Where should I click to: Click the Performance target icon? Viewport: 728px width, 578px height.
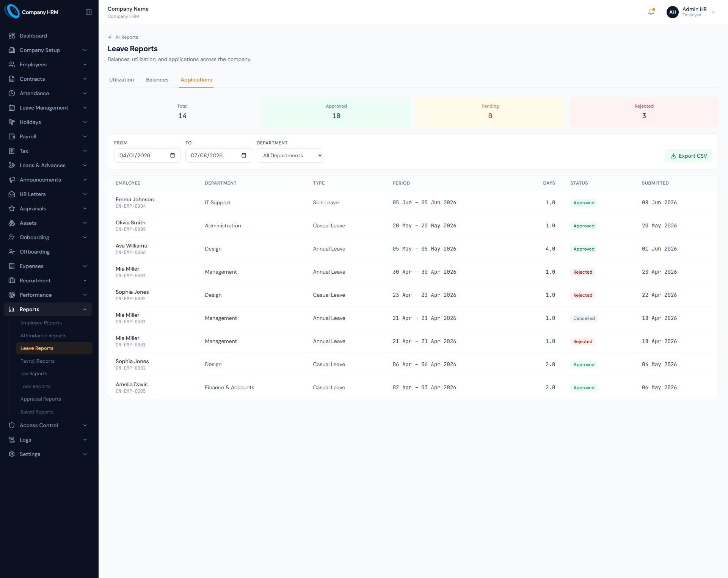tap(12, 295)
